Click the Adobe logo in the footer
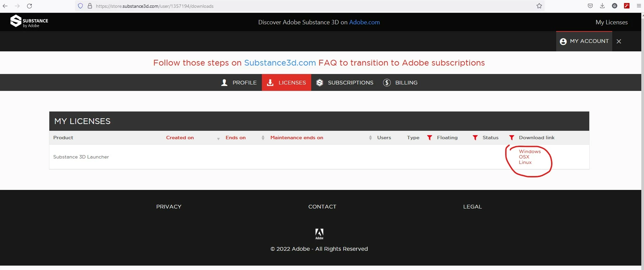This screenshot has width=644, height=270. click(x=319, y=234)
